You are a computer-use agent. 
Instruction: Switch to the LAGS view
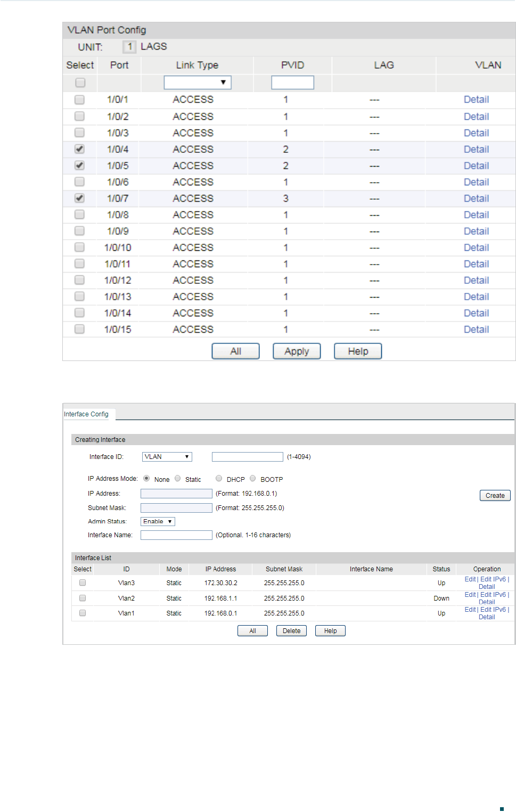[x=154, y=47]
